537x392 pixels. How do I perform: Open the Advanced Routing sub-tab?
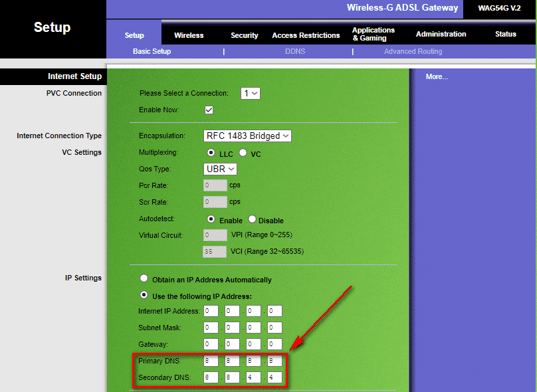tap(413, 51)
